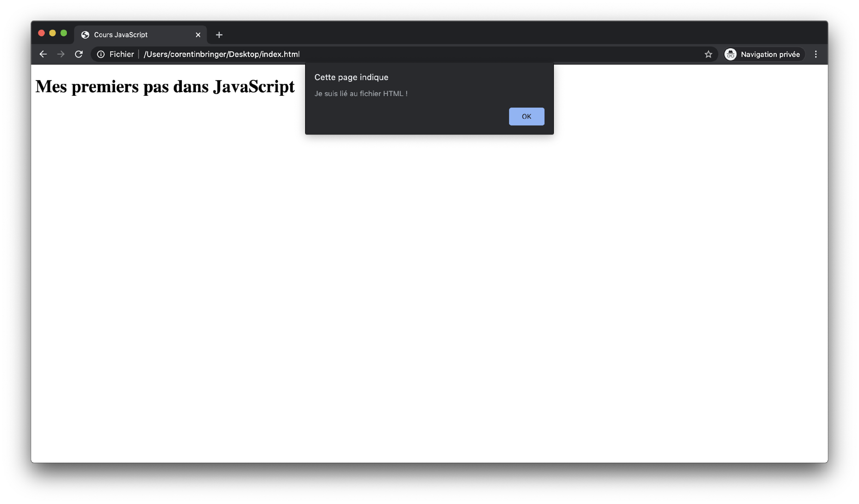
Task: Click the globe favicon on the tab
Action: click(x=85, y=35)
